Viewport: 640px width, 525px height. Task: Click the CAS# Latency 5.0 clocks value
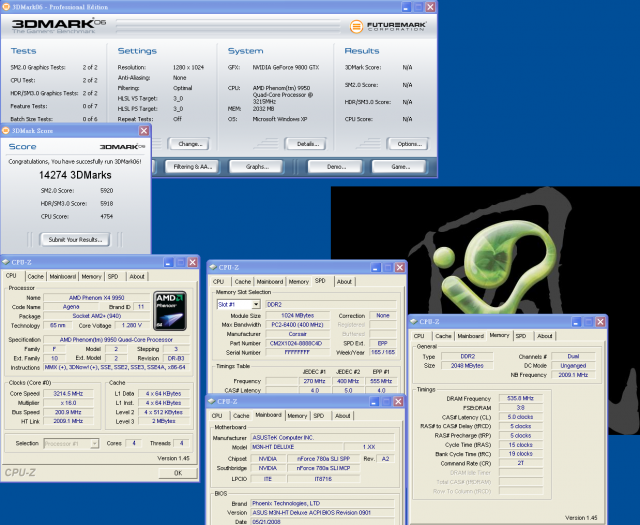520,417
